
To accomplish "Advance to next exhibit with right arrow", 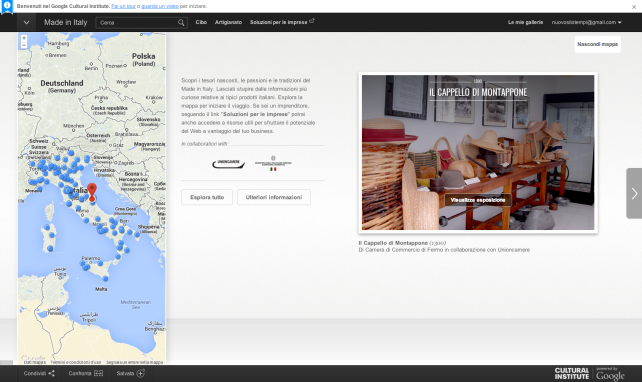I will tap(634, 193).
